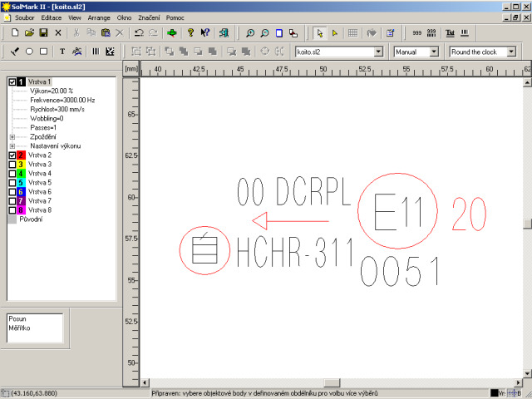
Task: Uncheck the Vrstva 1 layer checkbox
Action: 12,82
